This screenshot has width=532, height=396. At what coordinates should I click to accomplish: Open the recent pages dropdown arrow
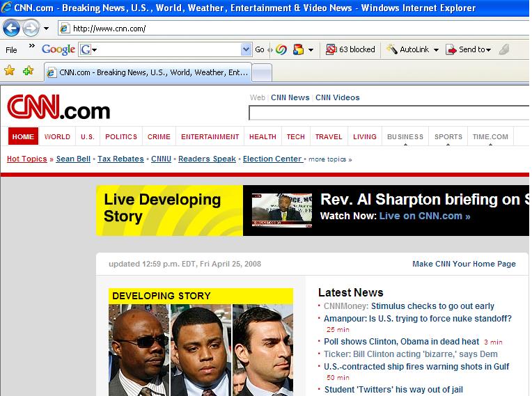46,29
